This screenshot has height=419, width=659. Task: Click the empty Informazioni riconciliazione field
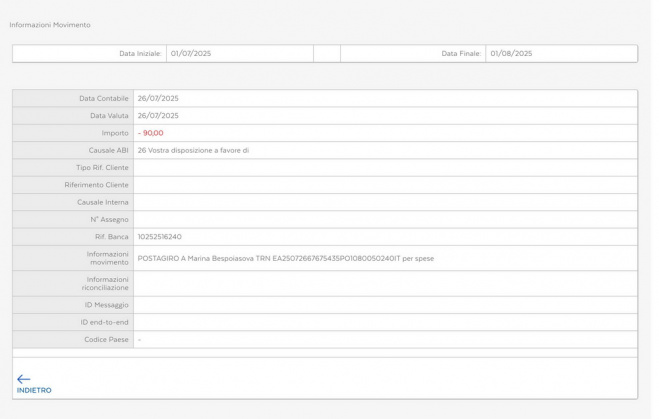click(x=385, y=283)
